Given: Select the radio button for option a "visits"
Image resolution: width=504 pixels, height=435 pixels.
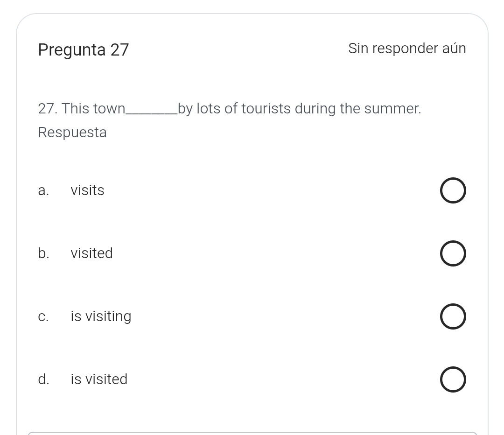Looking at the screenshot, I should 453,190.
